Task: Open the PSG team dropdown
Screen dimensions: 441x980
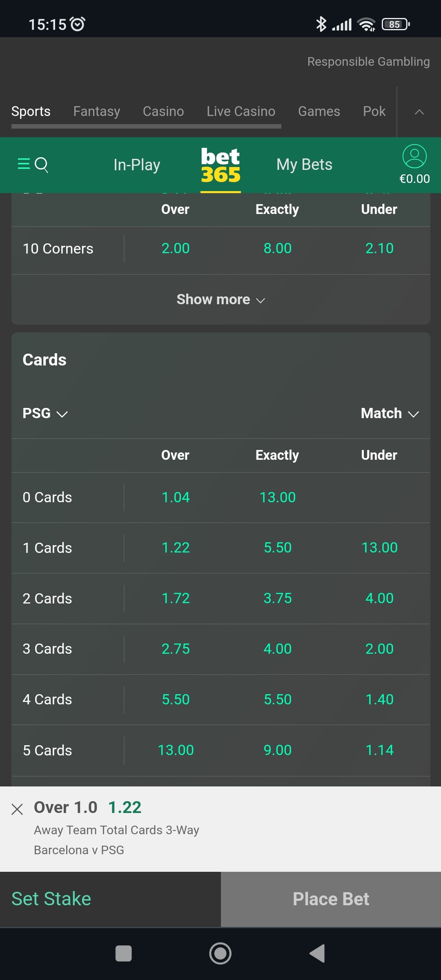Action: (45, 413)
